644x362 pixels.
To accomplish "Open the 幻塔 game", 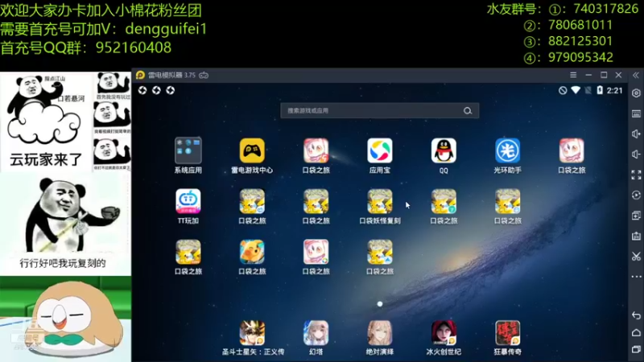I will point(316,333).
